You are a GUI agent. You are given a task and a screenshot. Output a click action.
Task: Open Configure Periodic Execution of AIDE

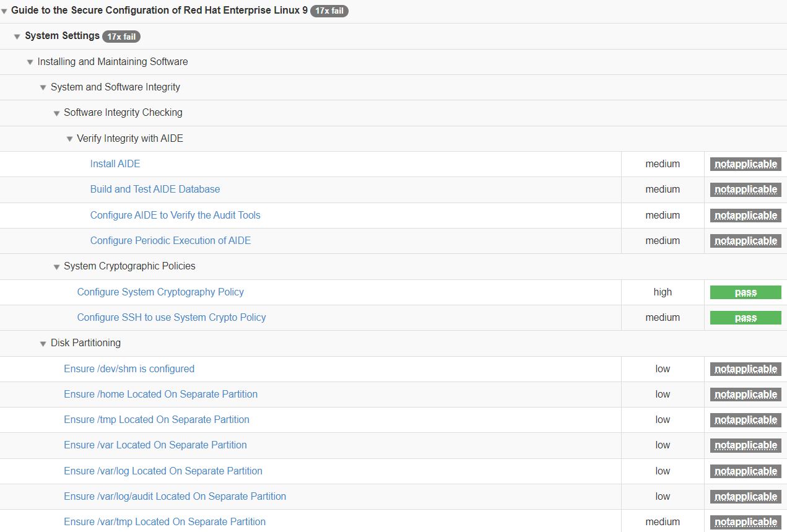(170, 241)
